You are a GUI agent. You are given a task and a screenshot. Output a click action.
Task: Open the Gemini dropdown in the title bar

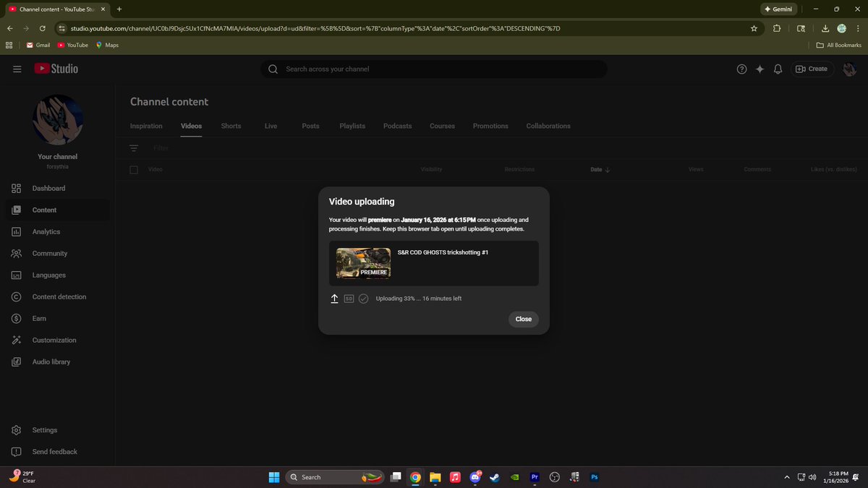(x=779, y=9)
